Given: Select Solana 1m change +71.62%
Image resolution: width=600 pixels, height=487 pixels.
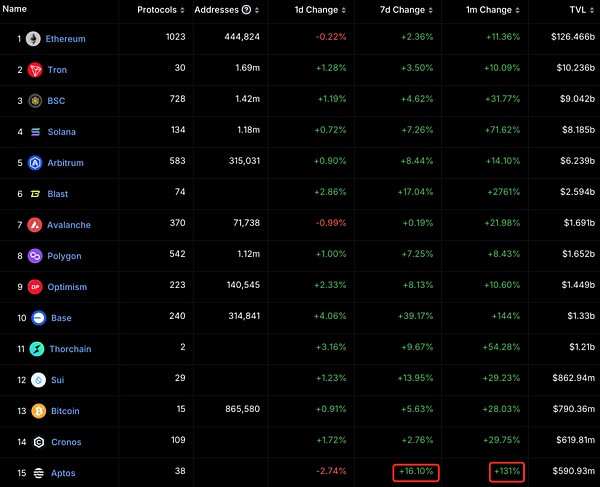Looking at the screenshot, I should (x=502, y=130).
